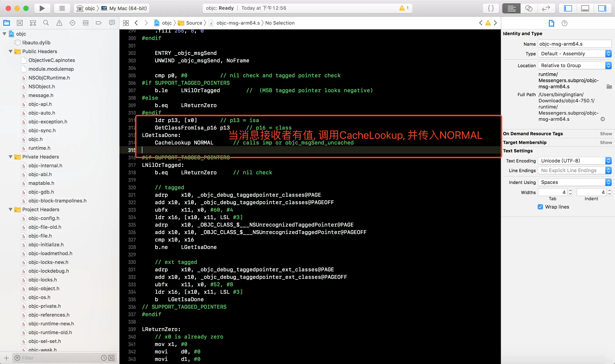
Task: Toggle the Wrap lines checkbox
Action: (x=540, y=207)
